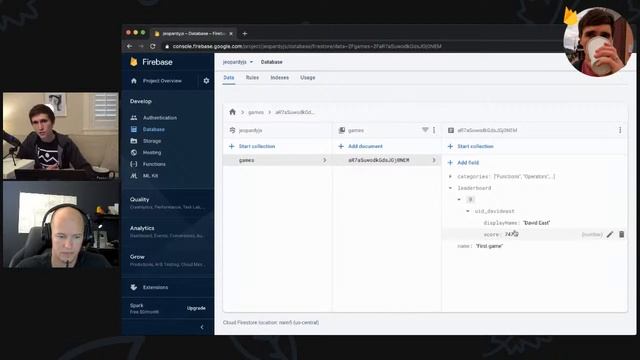Screen dimensions: 640x360
Task: Open games collection overflow menu
Action: (x=434, y=130)
